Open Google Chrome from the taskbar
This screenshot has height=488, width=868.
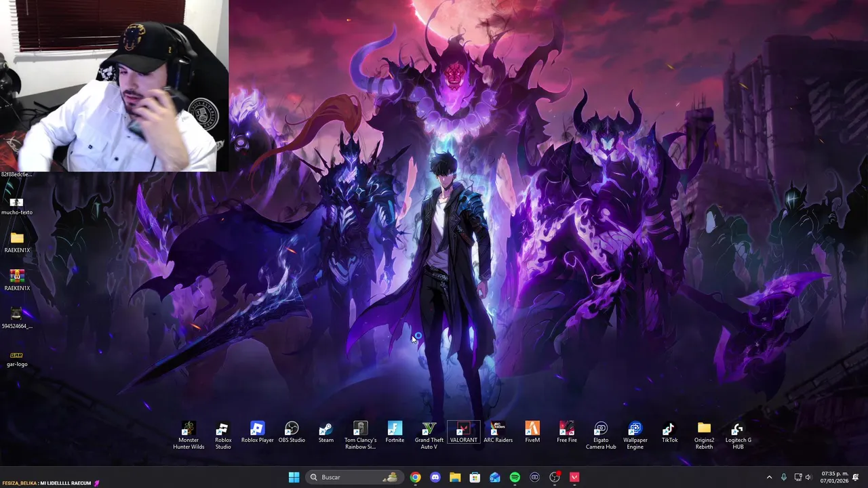pos(415,477)
